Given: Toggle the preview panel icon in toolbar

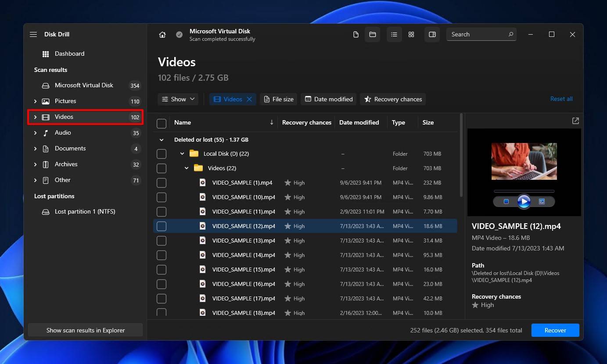Looking at the screenshot, I should pyautogui.click(x=432, y=35).
